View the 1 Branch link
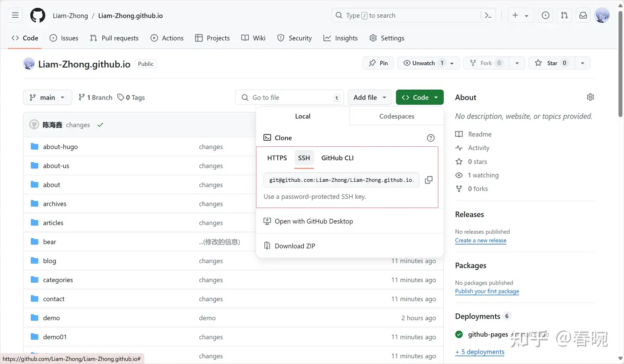This screenshot has width=624, height=364. [95, 97]
